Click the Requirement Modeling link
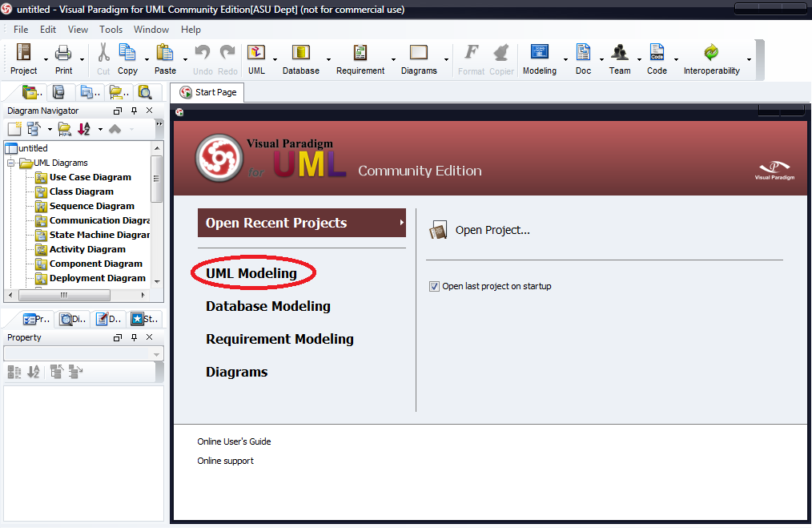This screenshot has height=528, width=812. point(279,339)
